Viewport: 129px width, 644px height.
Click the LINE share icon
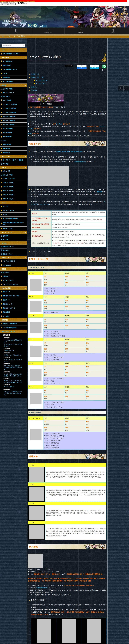click(104, 67)
